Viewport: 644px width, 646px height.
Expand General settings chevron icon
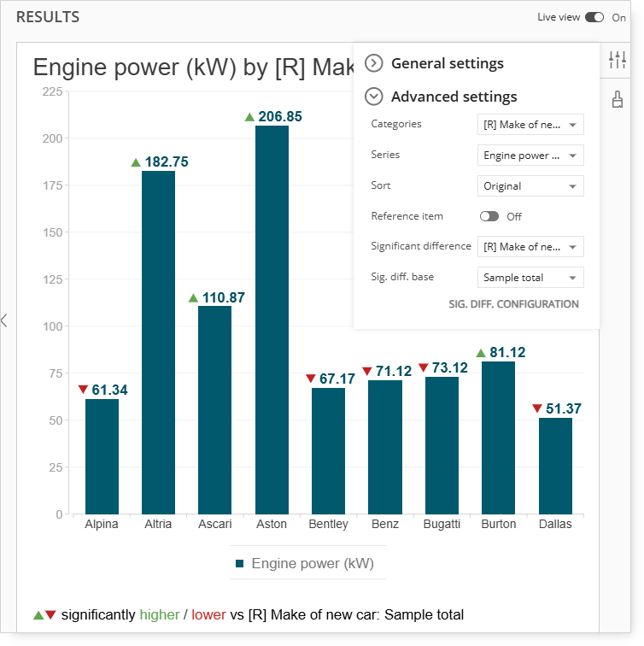tap(374, 63)
